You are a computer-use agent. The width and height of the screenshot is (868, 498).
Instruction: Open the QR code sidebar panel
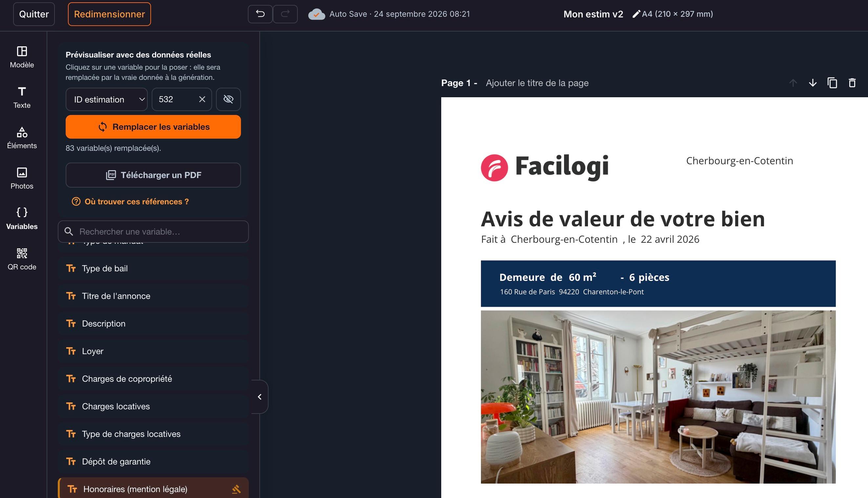coord(22,259)
